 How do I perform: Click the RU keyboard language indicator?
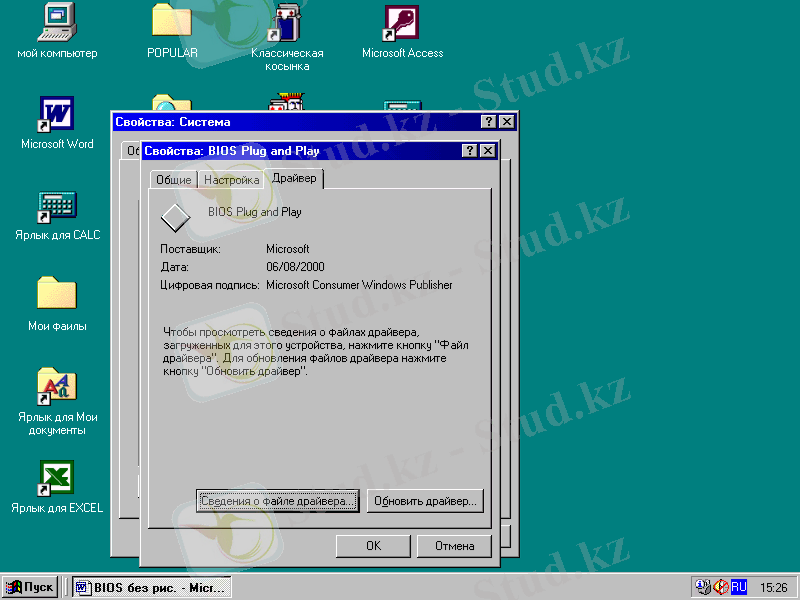pos(738,587)
